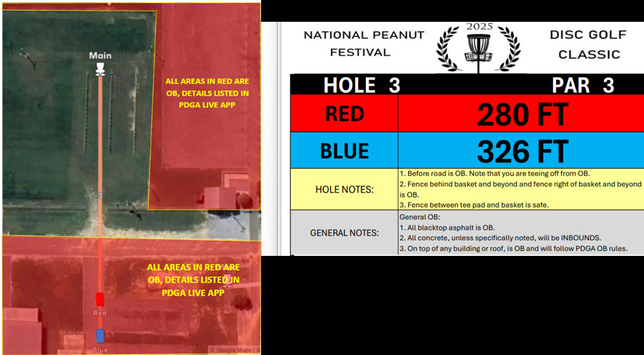The image size is (644, 355).
Task: Select the blue tee pad marker
Action: click(x=100, y=336)
